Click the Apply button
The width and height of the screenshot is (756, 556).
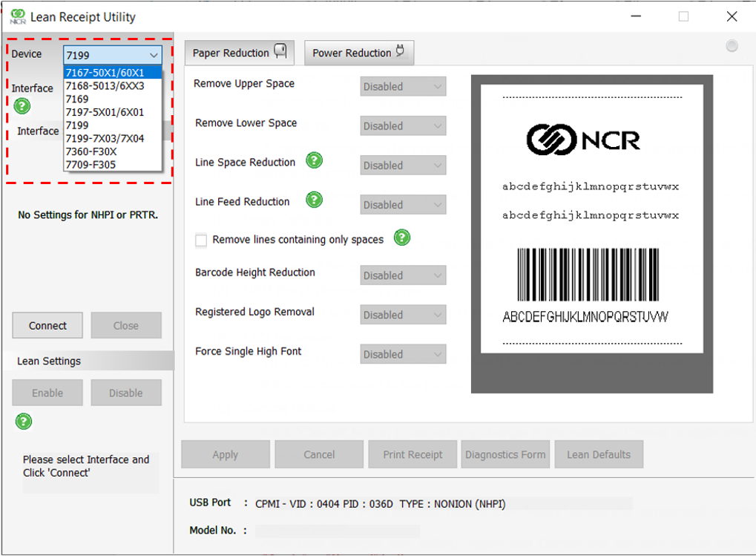pos(225,454)
